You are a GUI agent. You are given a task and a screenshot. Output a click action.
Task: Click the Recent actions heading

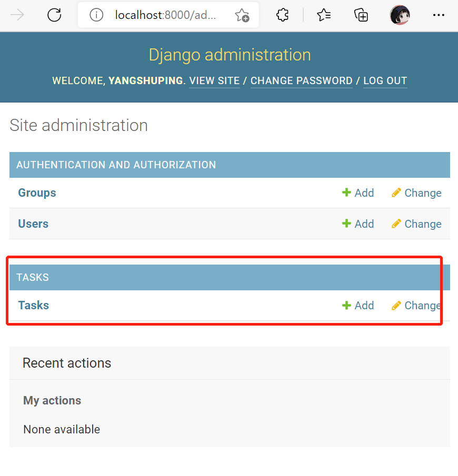click(x=67, y=363)
